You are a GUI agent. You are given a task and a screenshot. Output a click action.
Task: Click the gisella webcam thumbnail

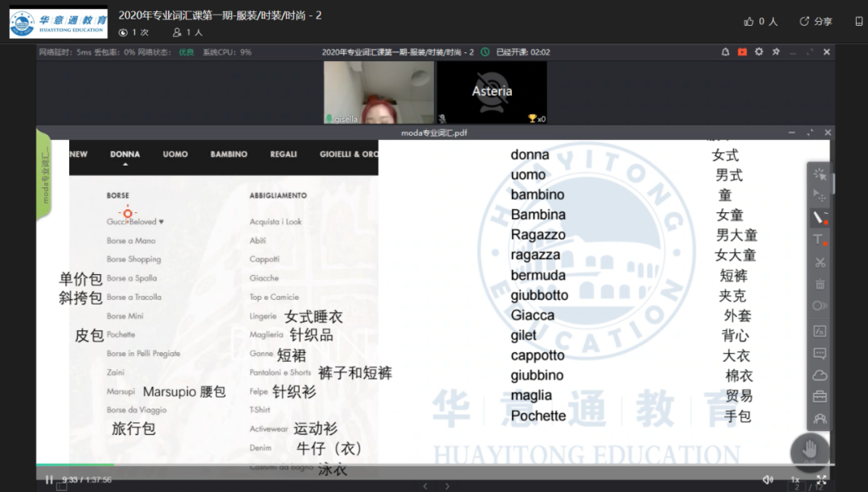379,92
